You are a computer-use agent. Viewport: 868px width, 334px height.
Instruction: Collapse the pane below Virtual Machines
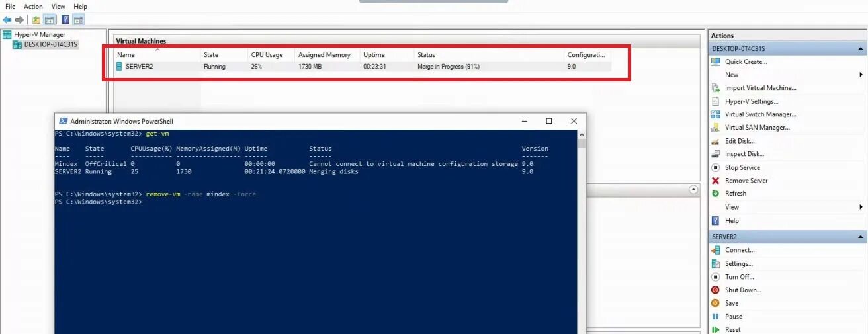[x=693, y=190]
